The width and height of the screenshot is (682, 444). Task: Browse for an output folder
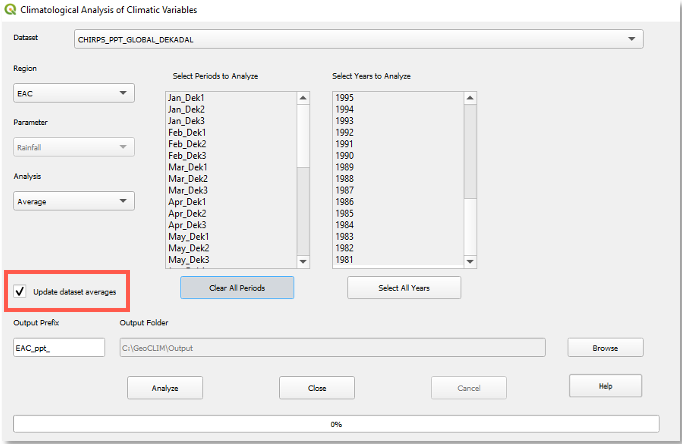click(x=604, y=348)
